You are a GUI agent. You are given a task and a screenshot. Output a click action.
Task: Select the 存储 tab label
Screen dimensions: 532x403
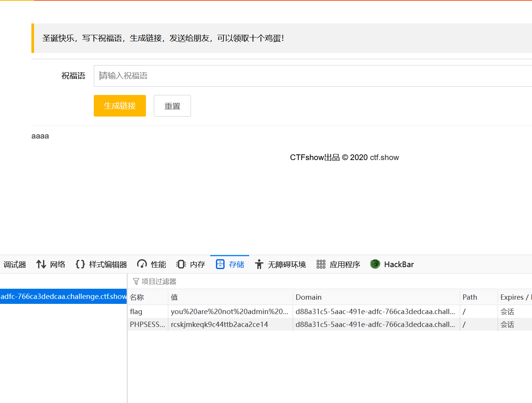tap(236, 265)
